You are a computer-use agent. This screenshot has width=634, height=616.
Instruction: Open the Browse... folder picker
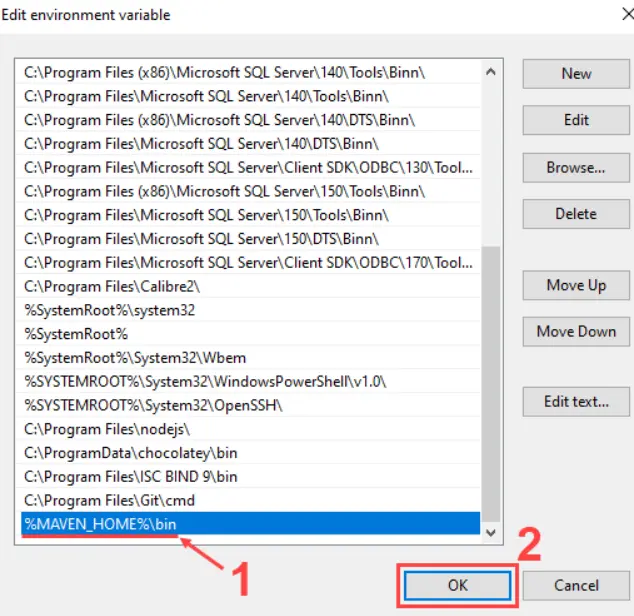(x=576, y=168)
